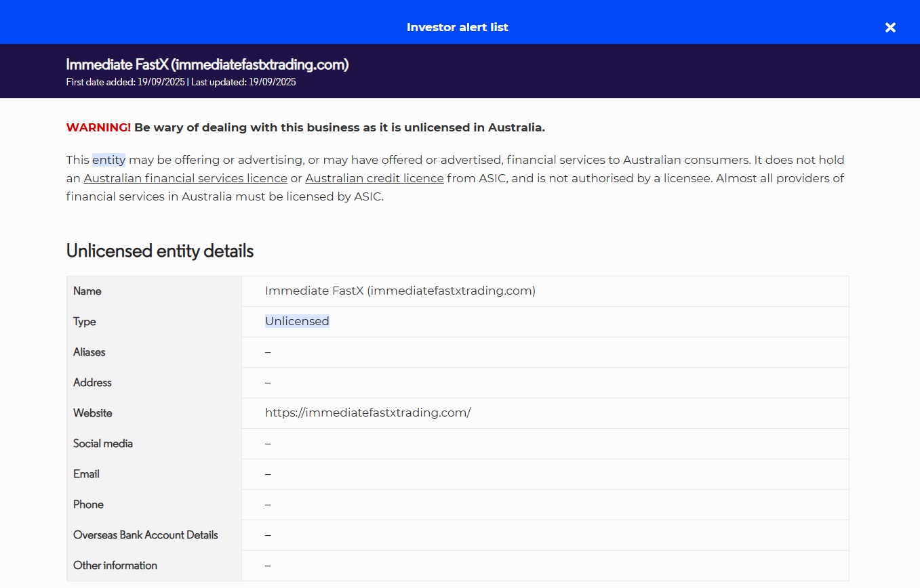Click the Social media row label

point(103,443)
